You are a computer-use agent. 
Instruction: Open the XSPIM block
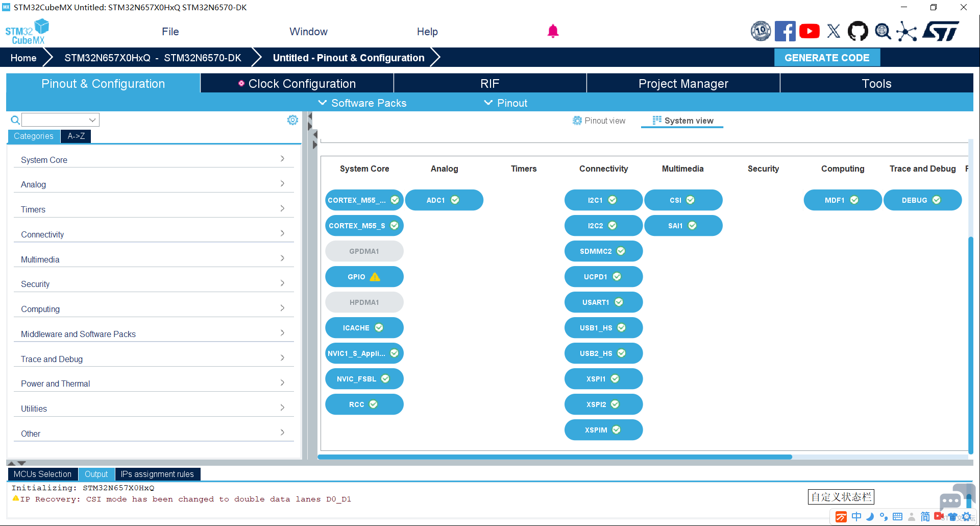pyautogui.click(x=603, y=430)
